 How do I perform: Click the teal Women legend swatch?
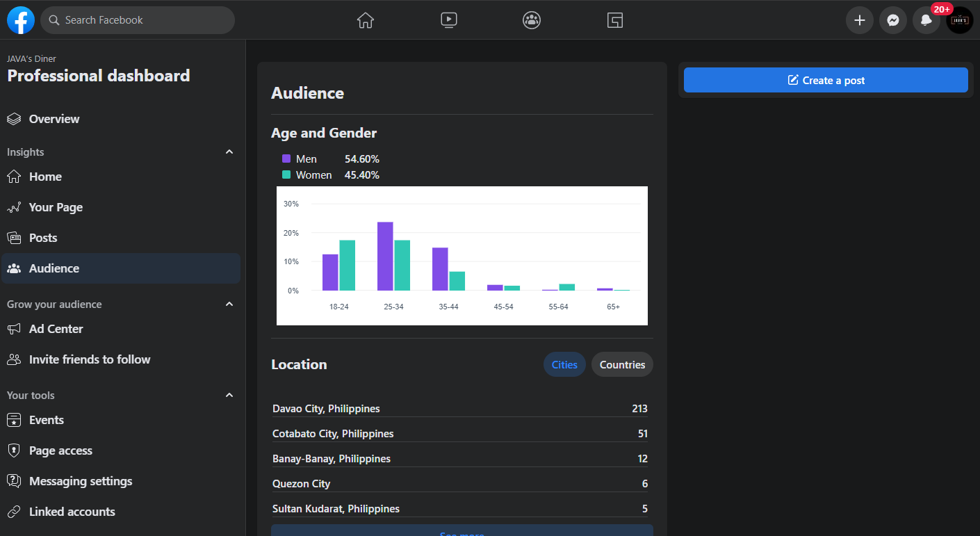(x=286, y=175)
